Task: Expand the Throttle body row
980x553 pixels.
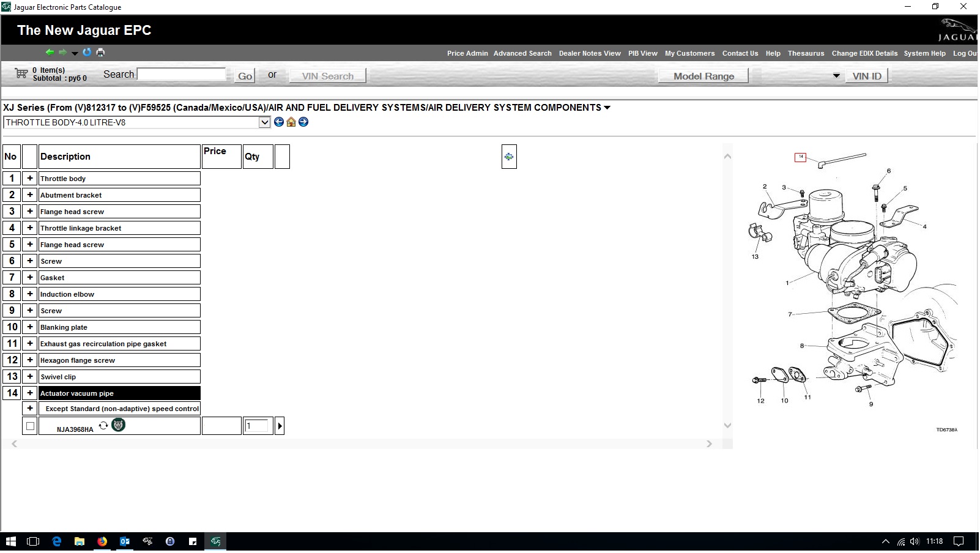Action: click(30, 179)
